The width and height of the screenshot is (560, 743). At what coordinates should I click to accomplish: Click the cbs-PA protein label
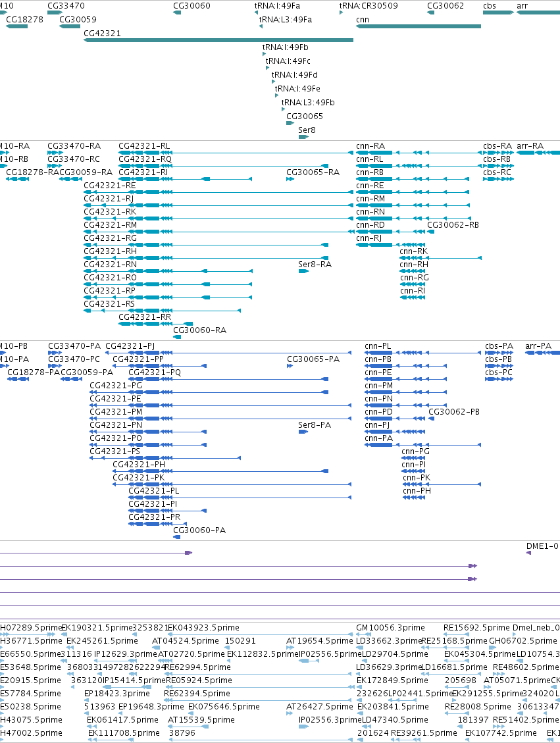(x=499, y=346)
